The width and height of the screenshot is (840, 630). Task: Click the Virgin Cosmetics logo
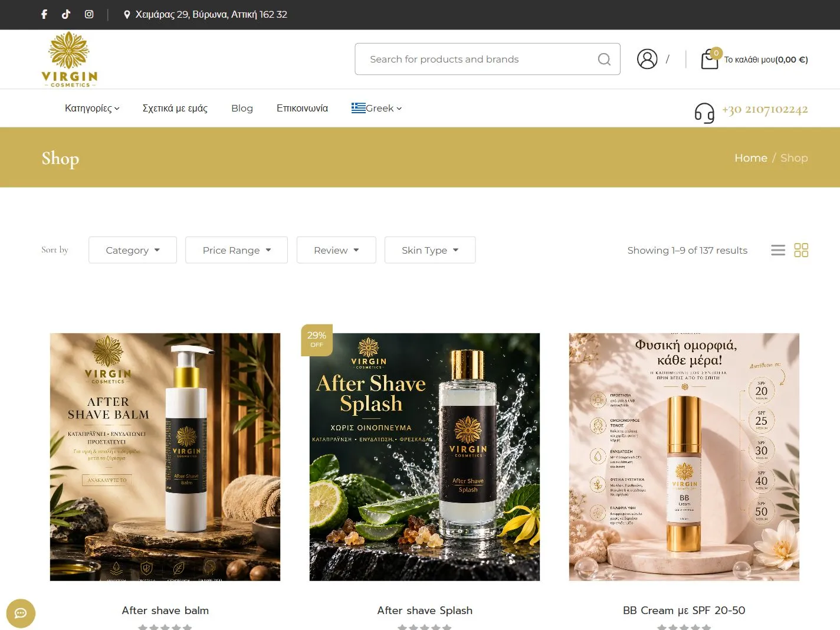tap(70, 60)
